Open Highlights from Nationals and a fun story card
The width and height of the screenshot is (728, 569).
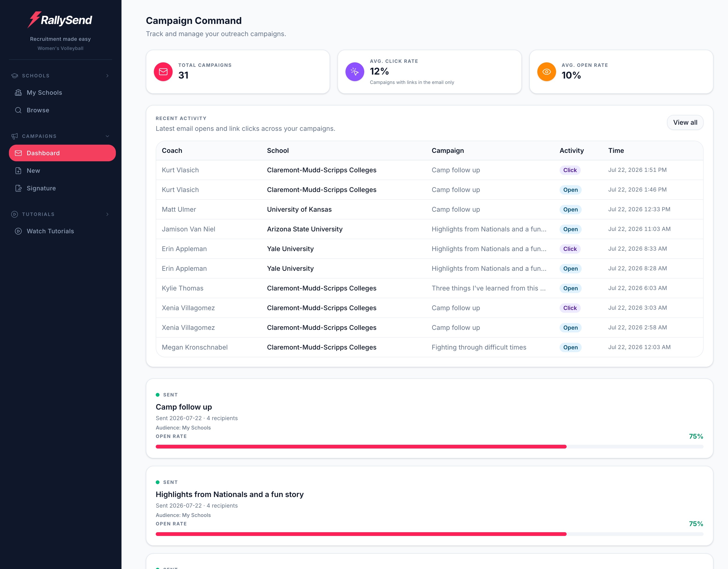click(x=230, y=494)
